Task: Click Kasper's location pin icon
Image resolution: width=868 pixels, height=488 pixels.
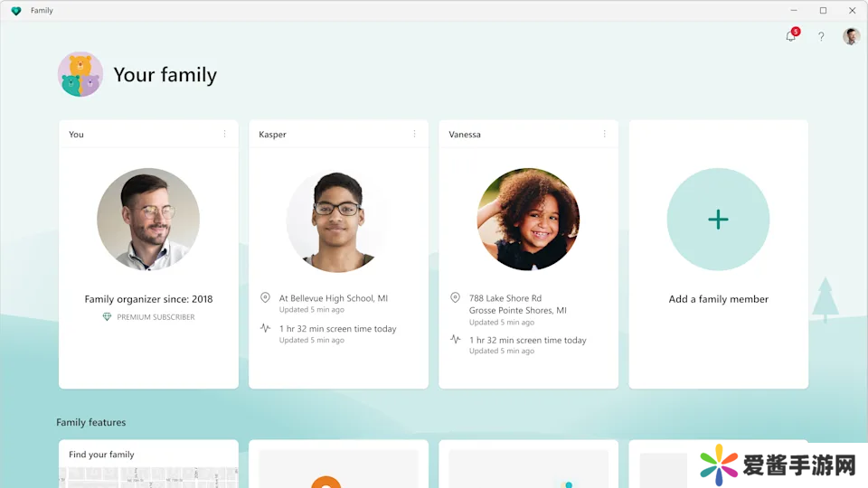Action: (x=265, y=297)
